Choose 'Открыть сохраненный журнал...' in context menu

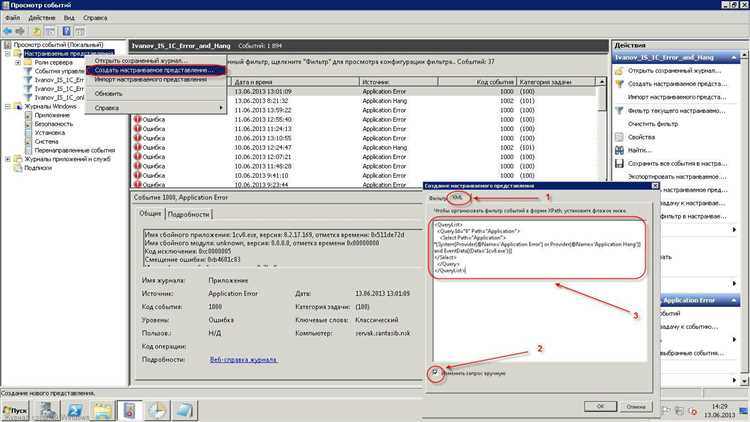155,61
